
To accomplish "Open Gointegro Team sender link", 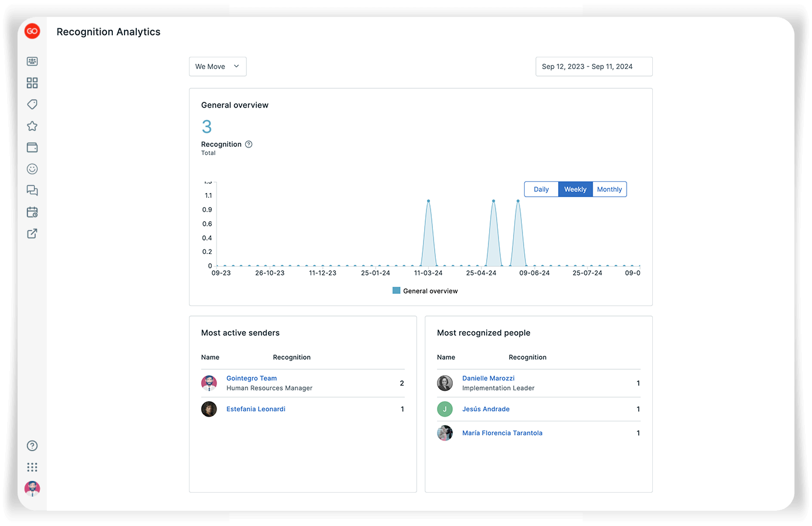I will [252, 379].
